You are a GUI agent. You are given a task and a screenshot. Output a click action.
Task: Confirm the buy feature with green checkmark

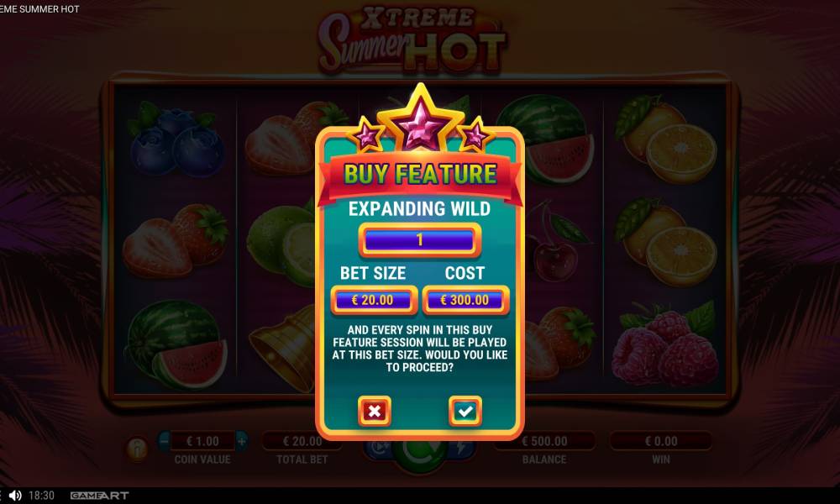click(465, 412)
